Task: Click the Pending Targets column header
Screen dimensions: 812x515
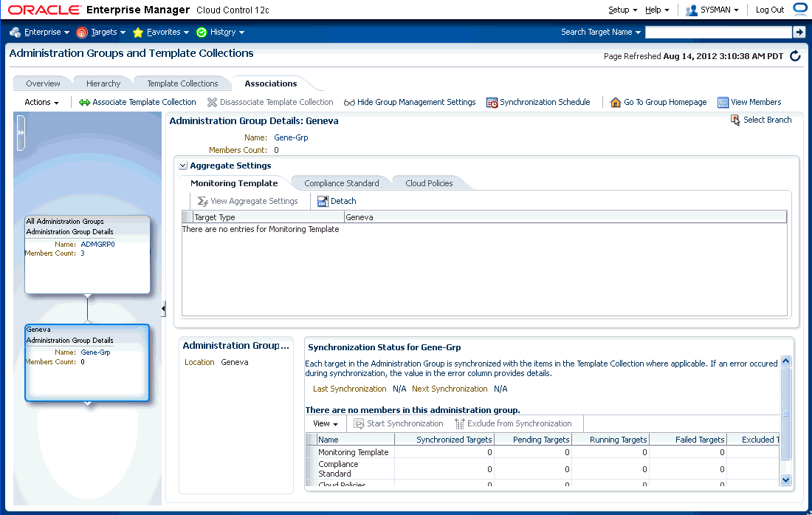Action: click(x=533, y=440)
